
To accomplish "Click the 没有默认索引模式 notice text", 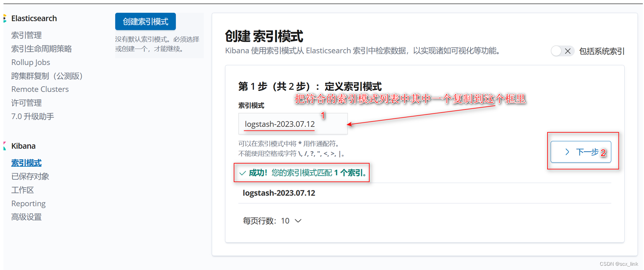I will click(x=157, y=44).
